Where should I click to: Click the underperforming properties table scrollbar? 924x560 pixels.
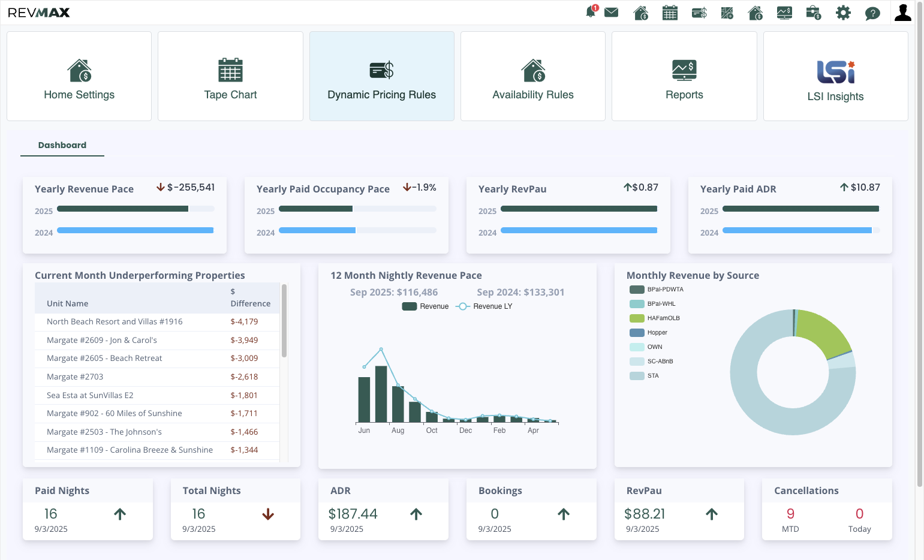284,321
